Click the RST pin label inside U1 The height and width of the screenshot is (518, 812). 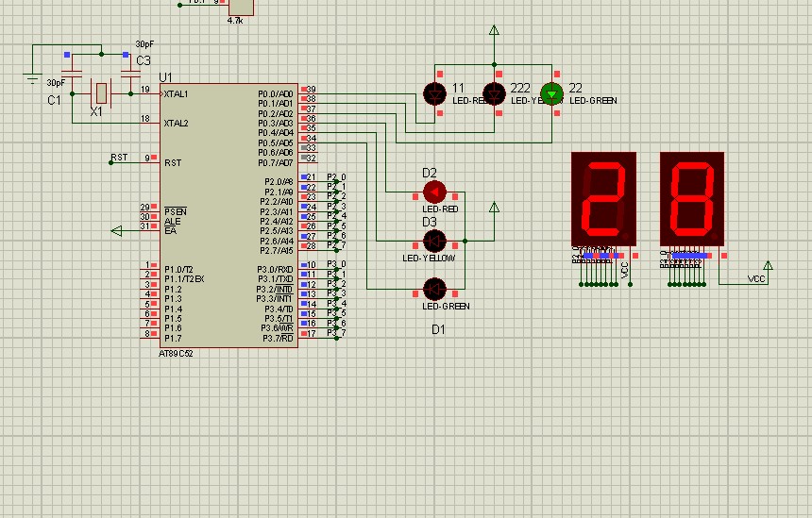[x=173, y=163]
